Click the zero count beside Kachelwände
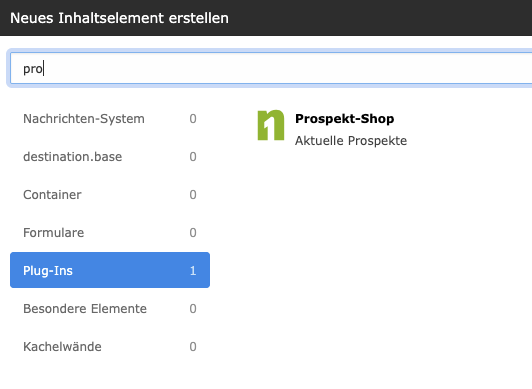This screenshot has width=532, height=389. point(193,347)
